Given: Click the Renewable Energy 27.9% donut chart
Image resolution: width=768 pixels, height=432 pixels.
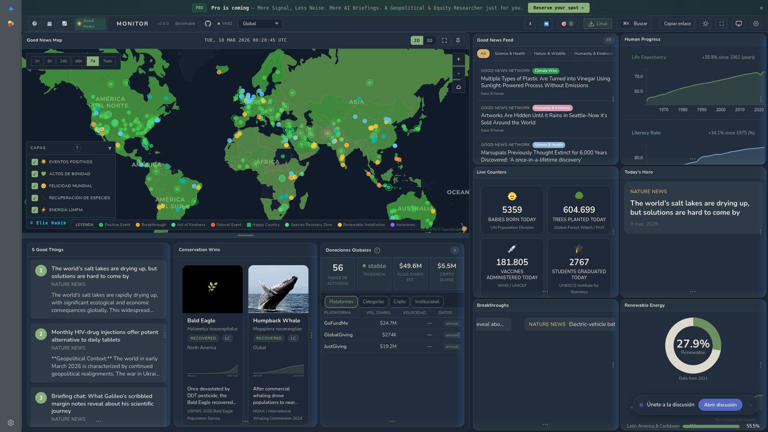Looking at the screenshot, I should point(693,345).
